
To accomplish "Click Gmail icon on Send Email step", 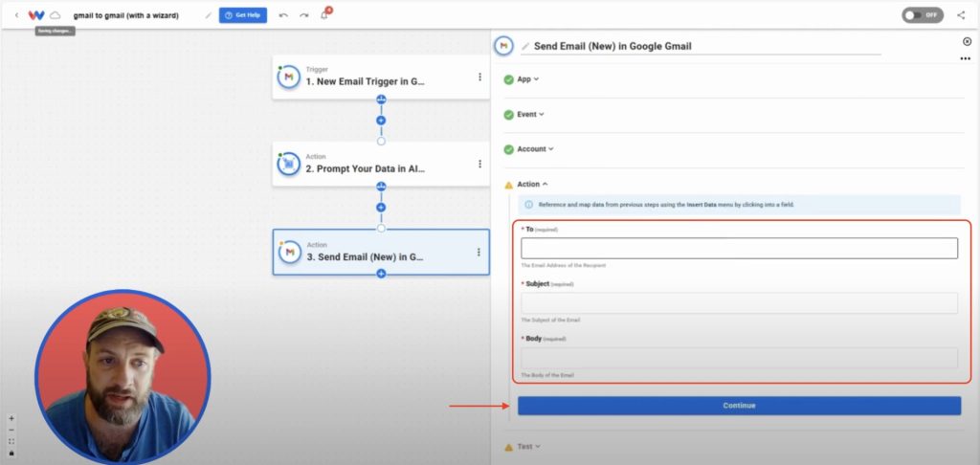I will 289,252.
